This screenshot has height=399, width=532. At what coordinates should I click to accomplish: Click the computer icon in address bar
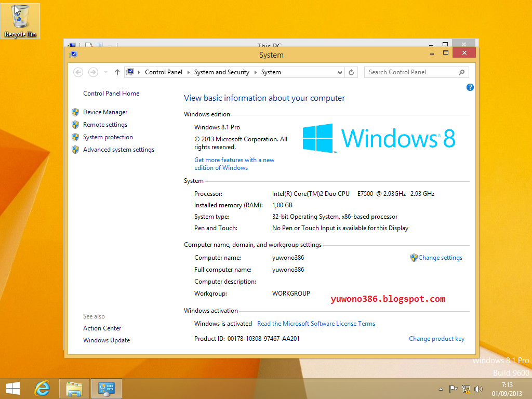pyautogui.click(x=130, y=72)
